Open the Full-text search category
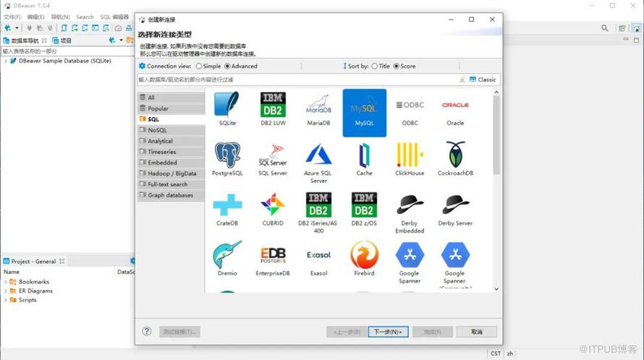The height and width of the screenshot is (360, 644). click(171, 184)
